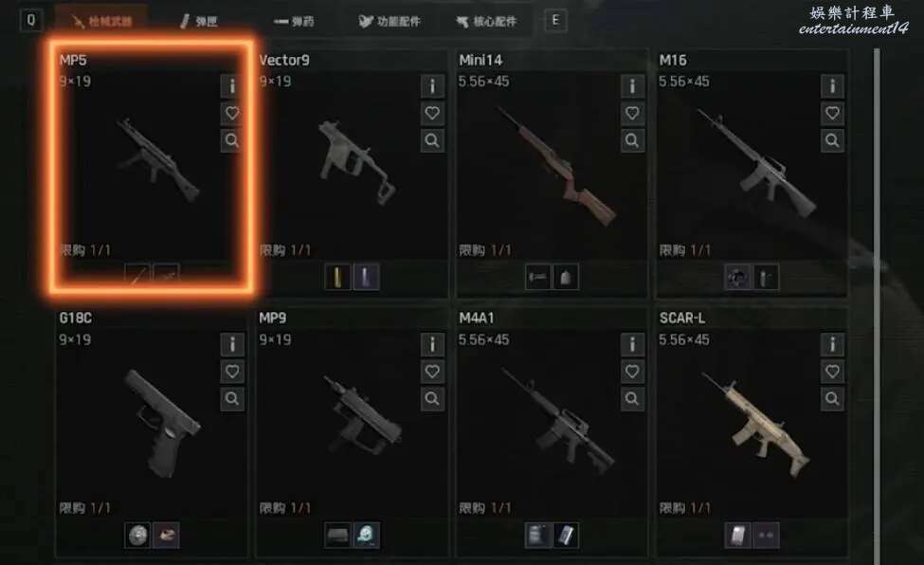Switch to the 弹药 ammo tab
Viewport: 924px width, 565px height.
294,21
